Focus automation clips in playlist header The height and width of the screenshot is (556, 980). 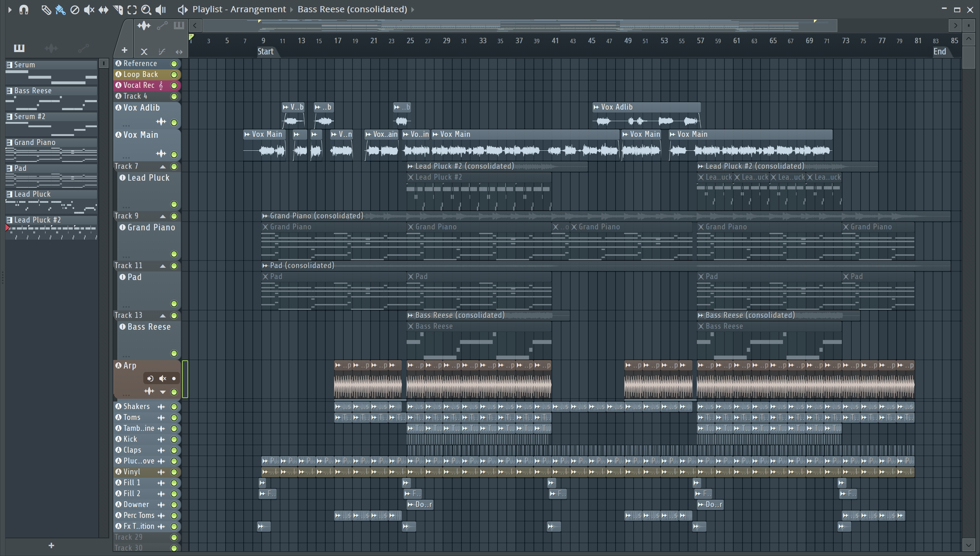[x=162, y=26]
